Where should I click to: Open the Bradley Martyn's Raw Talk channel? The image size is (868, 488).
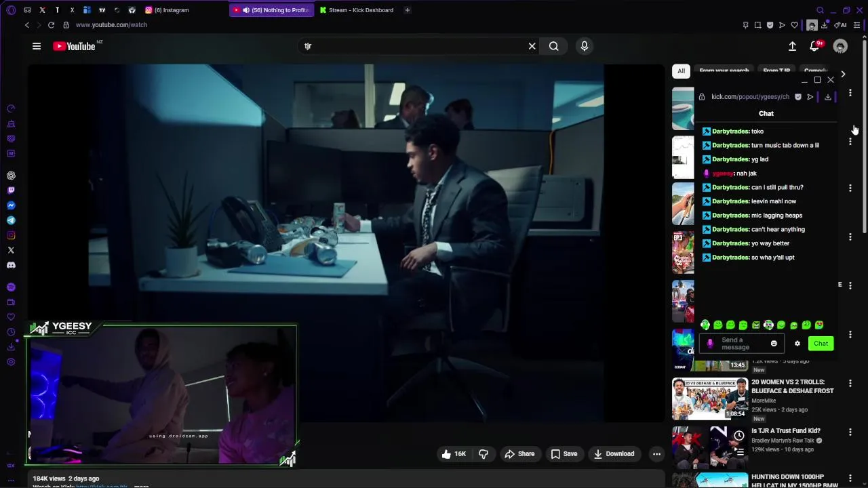tap(783, 441)
